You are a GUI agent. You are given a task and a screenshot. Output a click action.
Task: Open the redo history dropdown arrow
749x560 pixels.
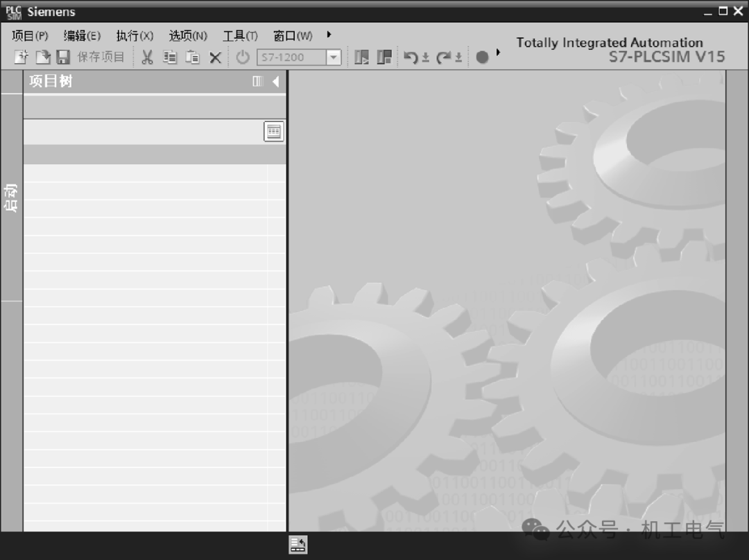point(458,58)
